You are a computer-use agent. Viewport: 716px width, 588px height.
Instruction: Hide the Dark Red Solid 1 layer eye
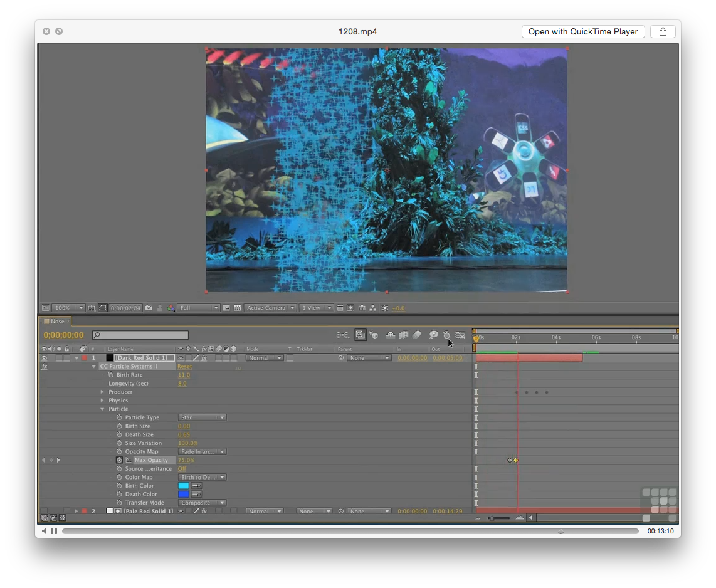coord(45,358)
